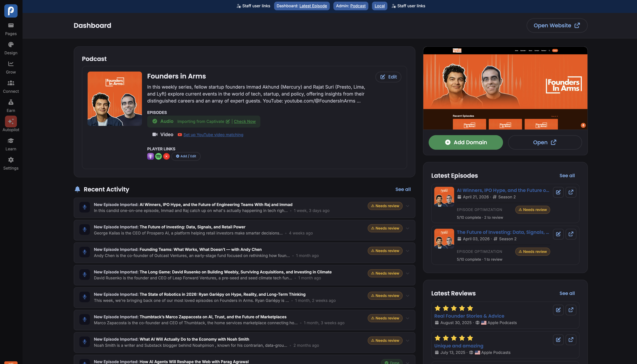Click the red YouTube player link icon

click(166, 156)
